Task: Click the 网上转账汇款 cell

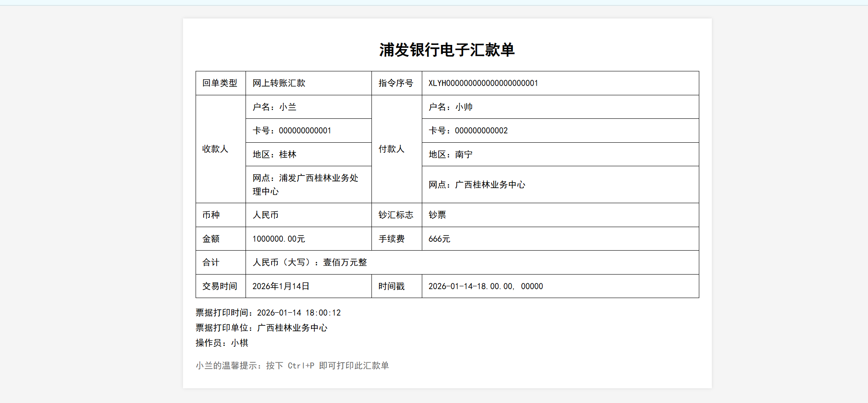Action: click(309, 83)
